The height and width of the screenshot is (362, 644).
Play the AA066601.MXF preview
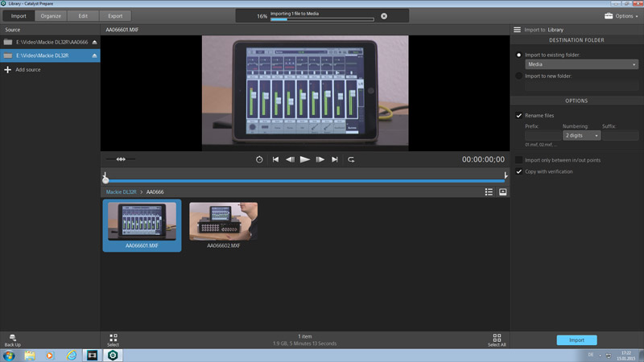(x=305, y=160)
